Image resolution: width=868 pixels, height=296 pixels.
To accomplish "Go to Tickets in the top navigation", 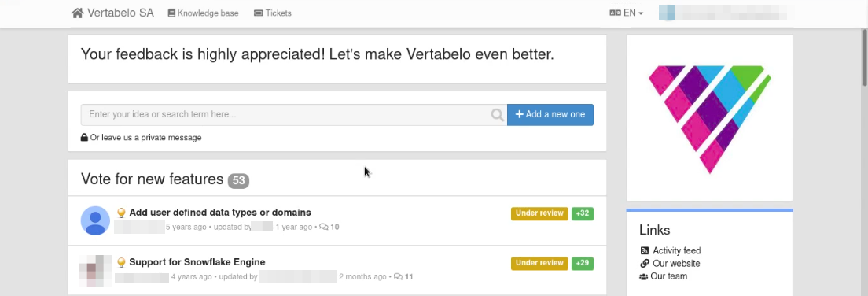I will (x=272, y=13).
